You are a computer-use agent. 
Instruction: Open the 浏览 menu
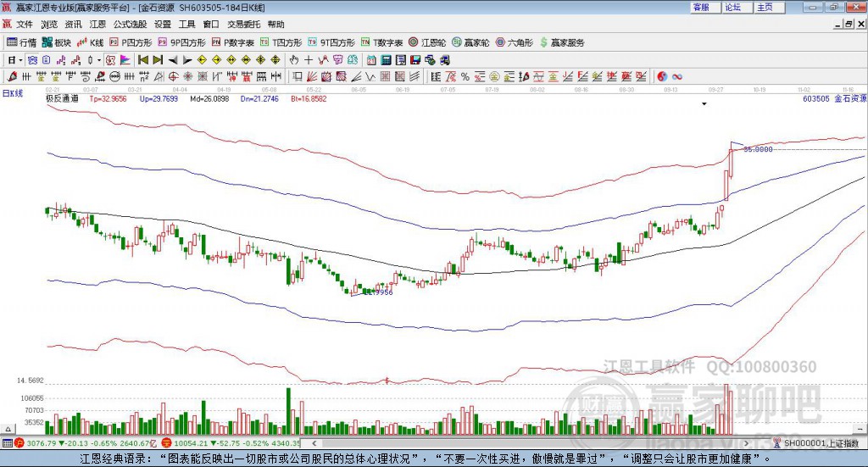[48, 25]
